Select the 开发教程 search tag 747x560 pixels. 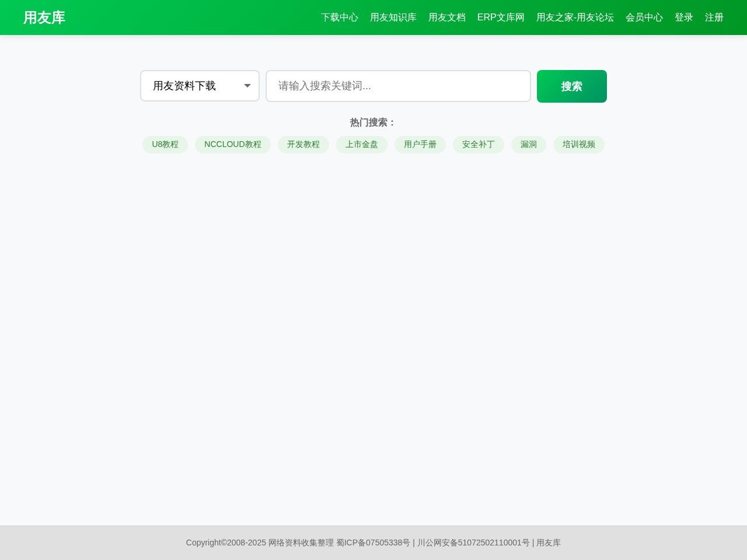(303, 145)
